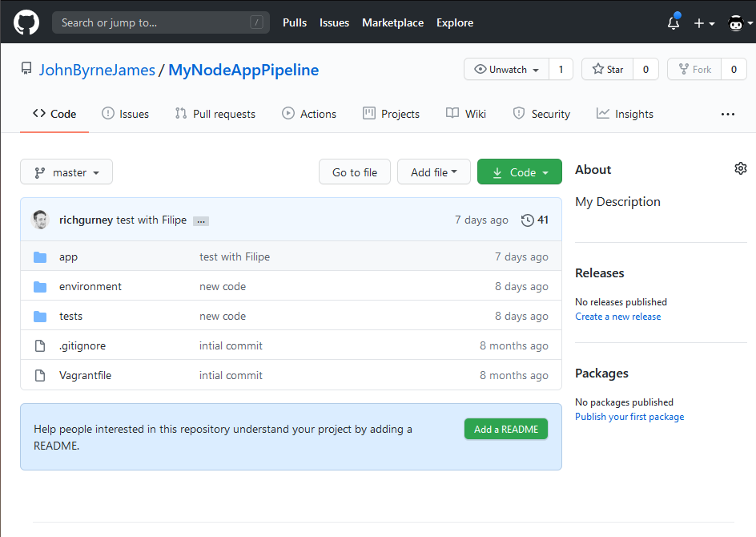Click the environment folder icon

40,287
